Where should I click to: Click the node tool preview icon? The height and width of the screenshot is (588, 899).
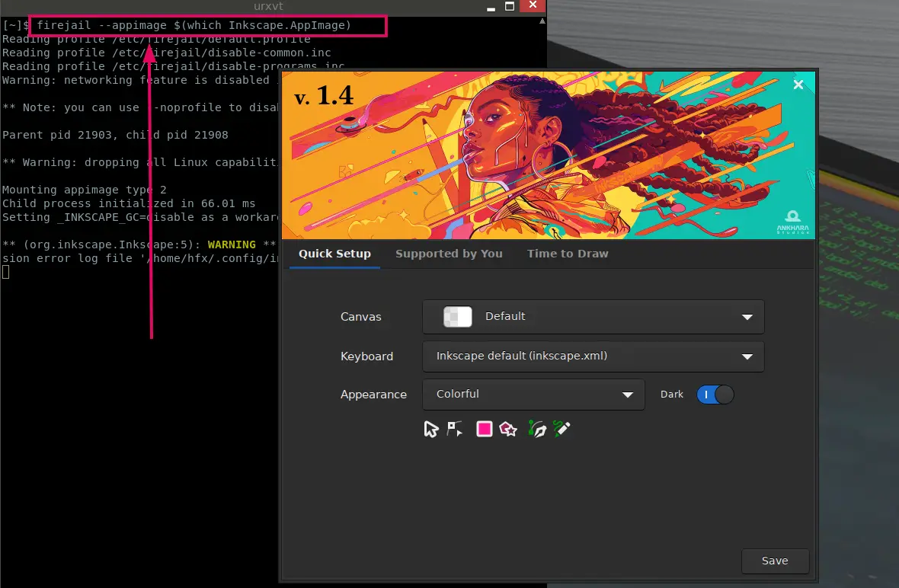point(456,429)
